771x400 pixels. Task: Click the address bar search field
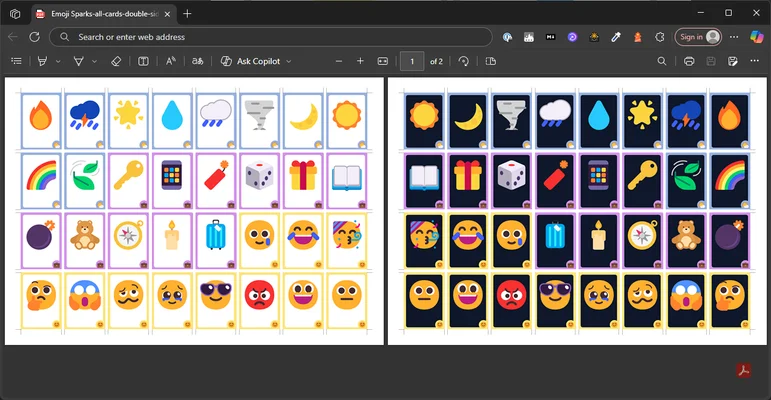(271, 37)
